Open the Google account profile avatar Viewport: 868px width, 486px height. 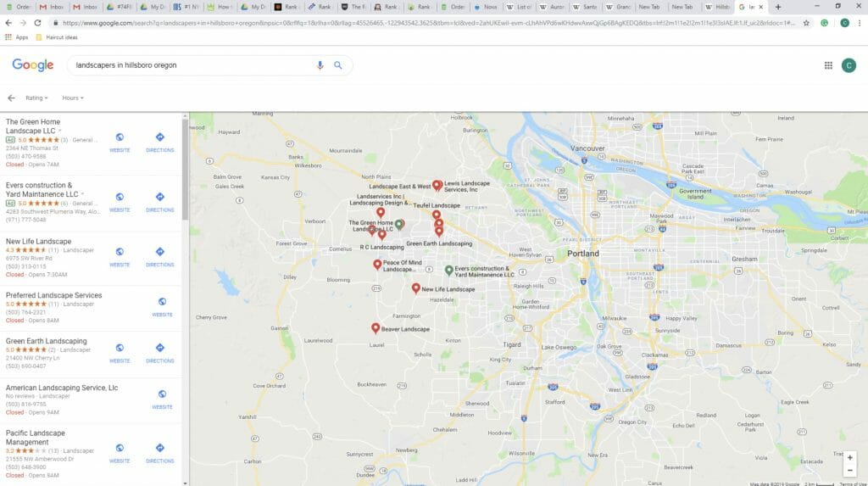[849, 65]
